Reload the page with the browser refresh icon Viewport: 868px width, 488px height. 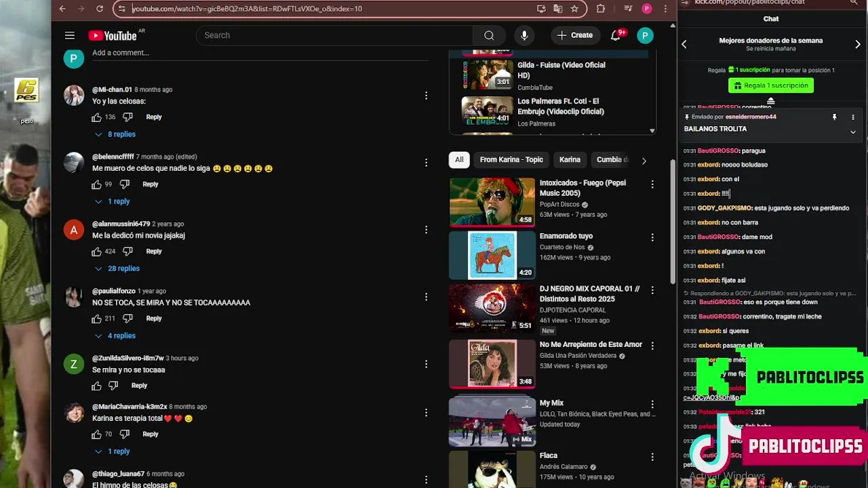(100, 9)
